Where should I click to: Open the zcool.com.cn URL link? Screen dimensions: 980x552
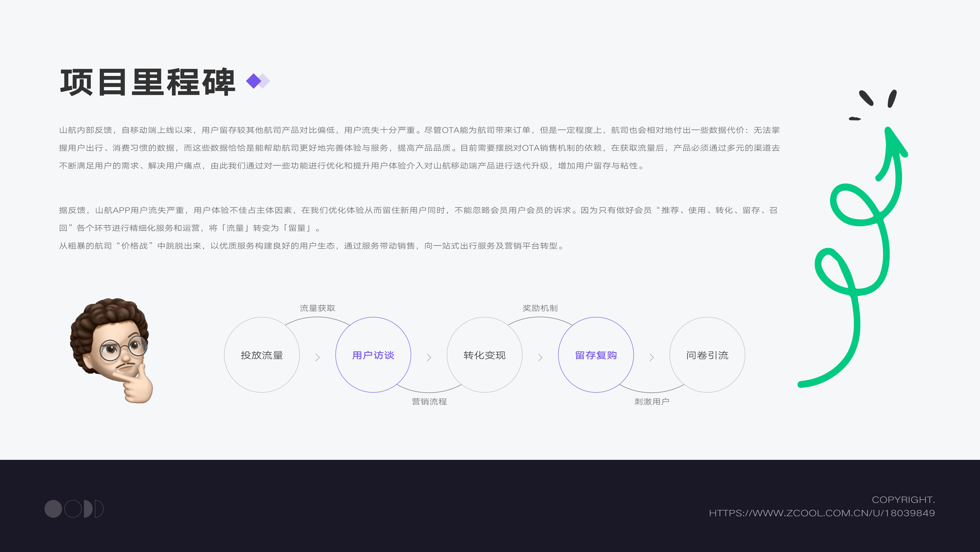pyautogui.click(x=822, y=513)
